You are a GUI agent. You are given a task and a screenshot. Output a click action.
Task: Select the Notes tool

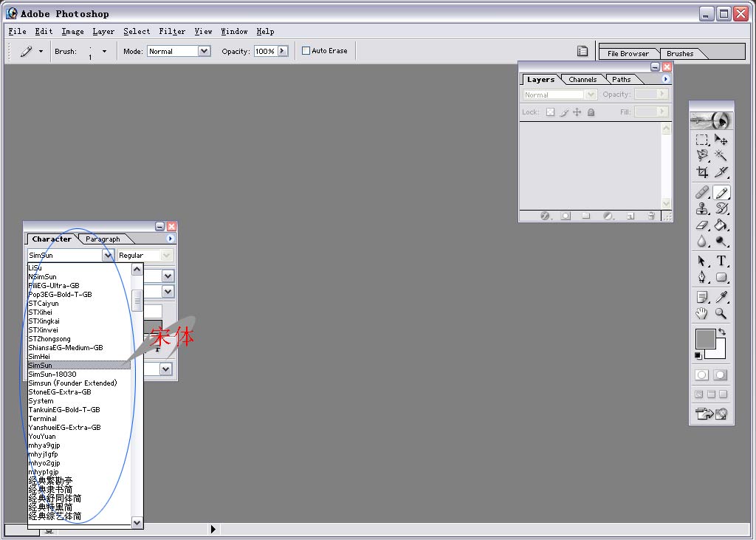pos(702,297)
